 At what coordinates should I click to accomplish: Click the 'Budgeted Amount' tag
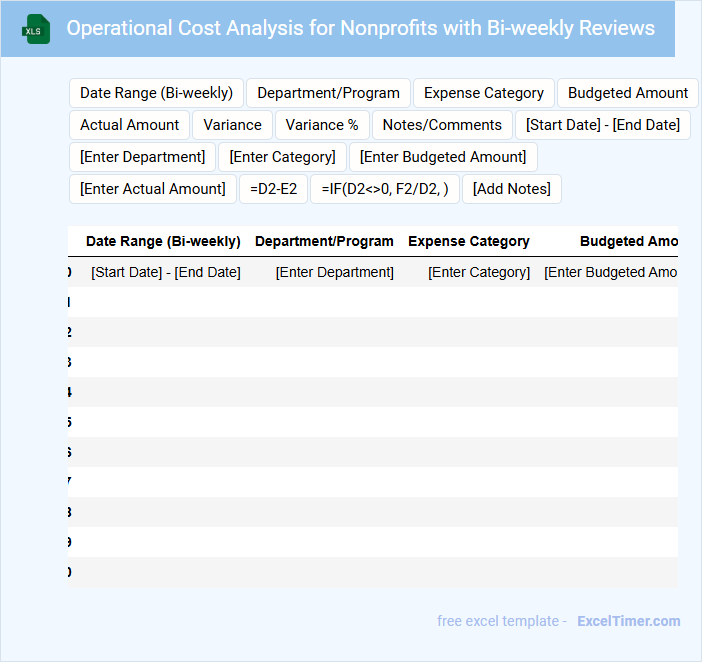[628, 93]
